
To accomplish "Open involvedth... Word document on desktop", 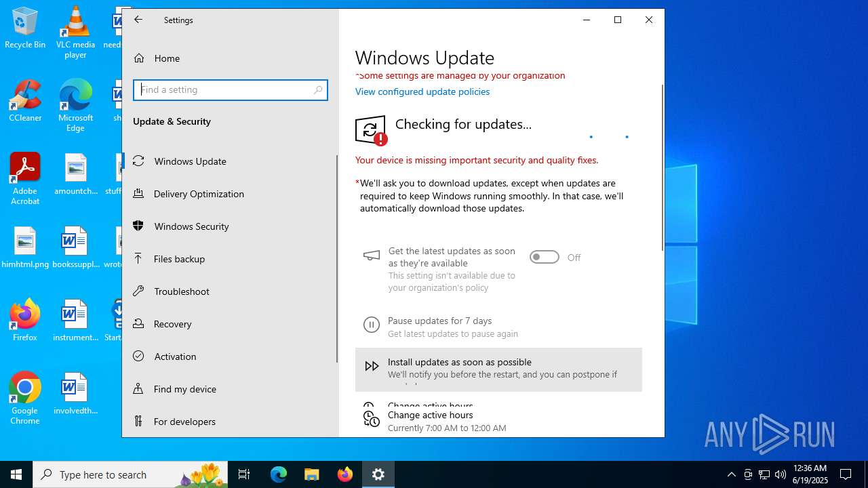I will tap(75, 394).
